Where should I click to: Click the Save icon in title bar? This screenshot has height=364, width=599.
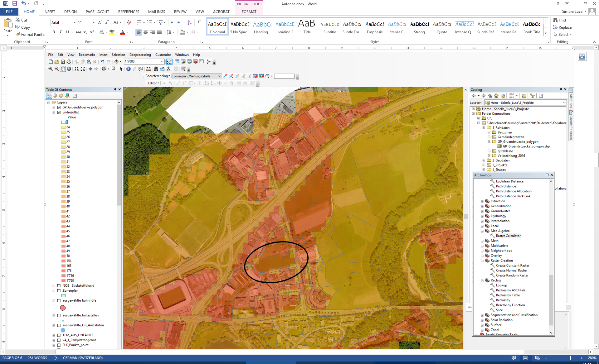pos(14,4)
